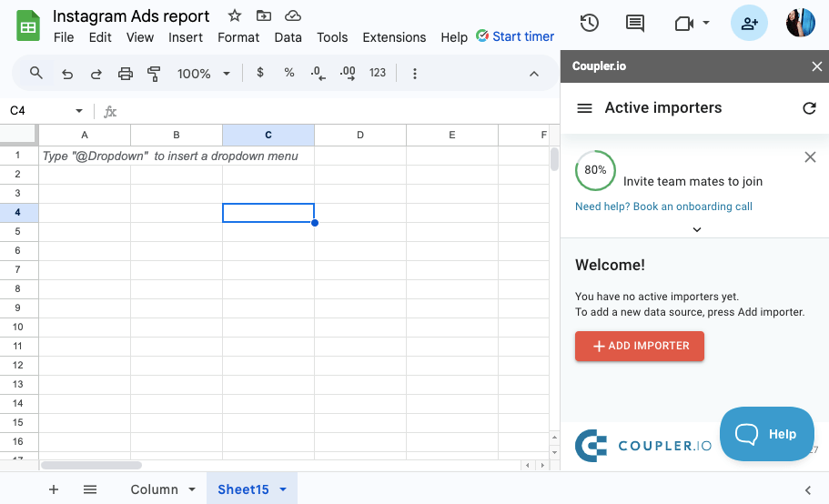Hide the menus with up chevron
This screenshot has width=829, height=504.
pyautogui.click(x=534, y=74)
